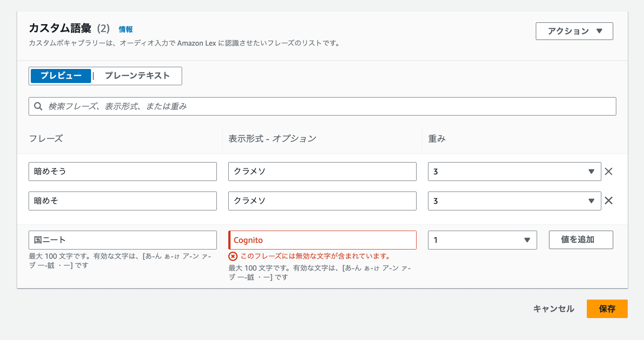Click the 暗めそ phrase field
This screenshot has width=644, height=340.
(x=122, y=201)
